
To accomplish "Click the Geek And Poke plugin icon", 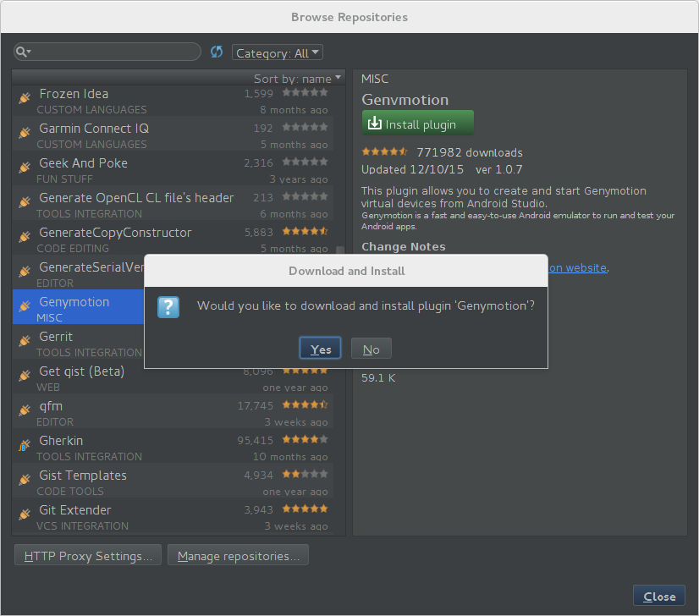I will tap(25, 168).
